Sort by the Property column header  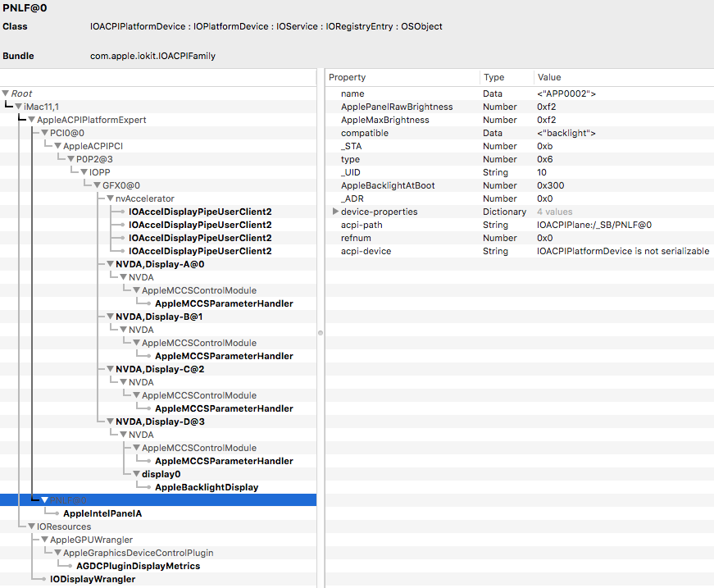[402, 77]
